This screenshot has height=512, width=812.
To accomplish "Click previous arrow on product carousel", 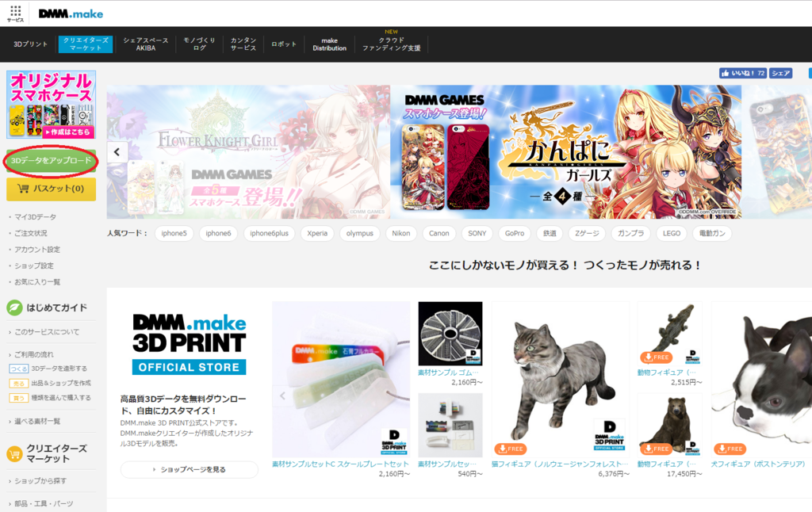I will (283, 396).
